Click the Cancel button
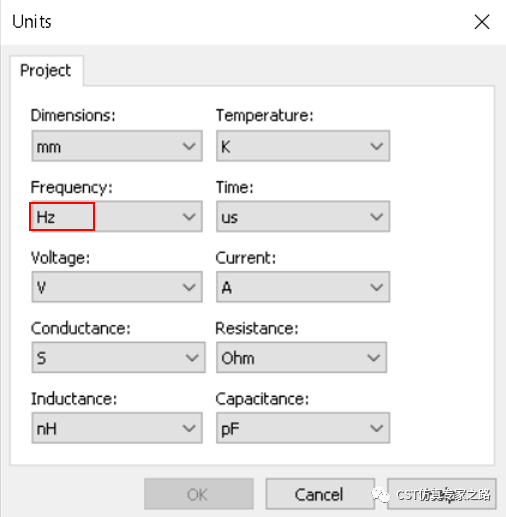 320,494
